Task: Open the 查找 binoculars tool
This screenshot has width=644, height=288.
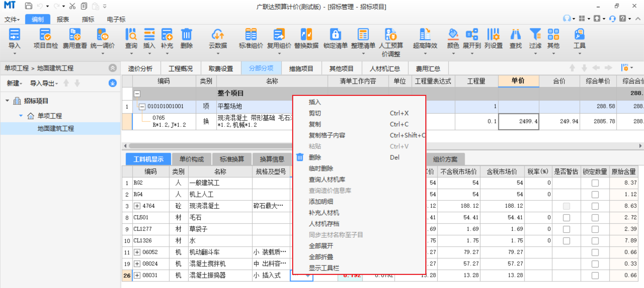Action: pyautogui.click(x=516, y=35)
